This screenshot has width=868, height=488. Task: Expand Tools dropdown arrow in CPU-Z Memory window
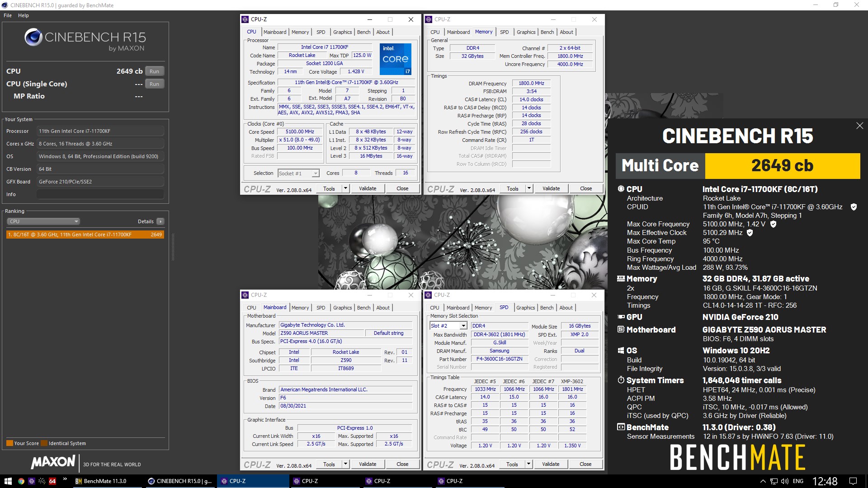pyautogui.click(x=529, y=188)
